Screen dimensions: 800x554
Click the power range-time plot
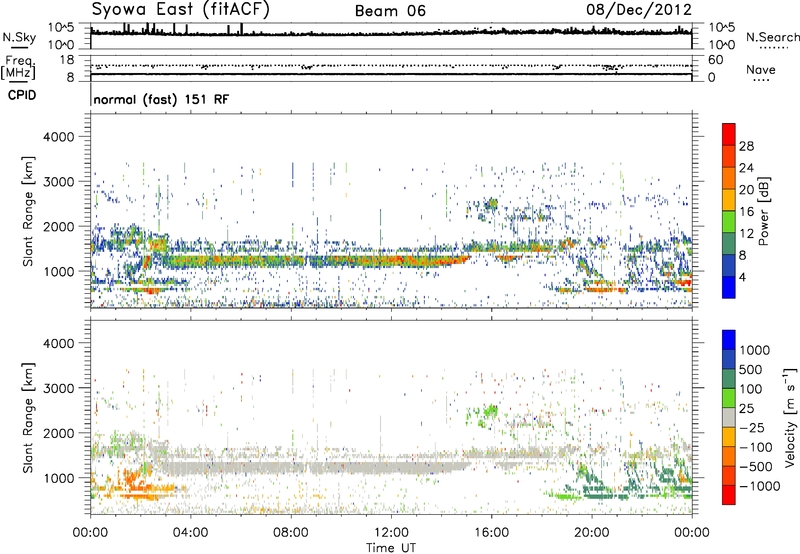click(391, 211)
